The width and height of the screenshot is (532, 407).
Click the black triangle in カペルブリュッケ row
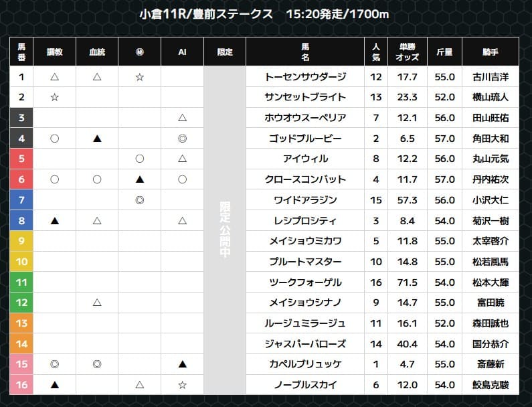182,364
